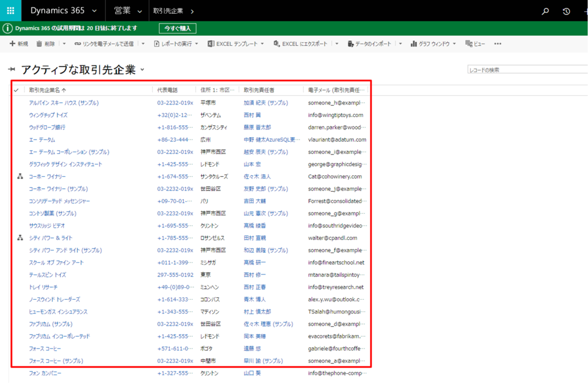Viewport: 588px width, 383px height.
Task: Click リンクを電子メールで送信 toolbar button
Action: click(104, 44)
